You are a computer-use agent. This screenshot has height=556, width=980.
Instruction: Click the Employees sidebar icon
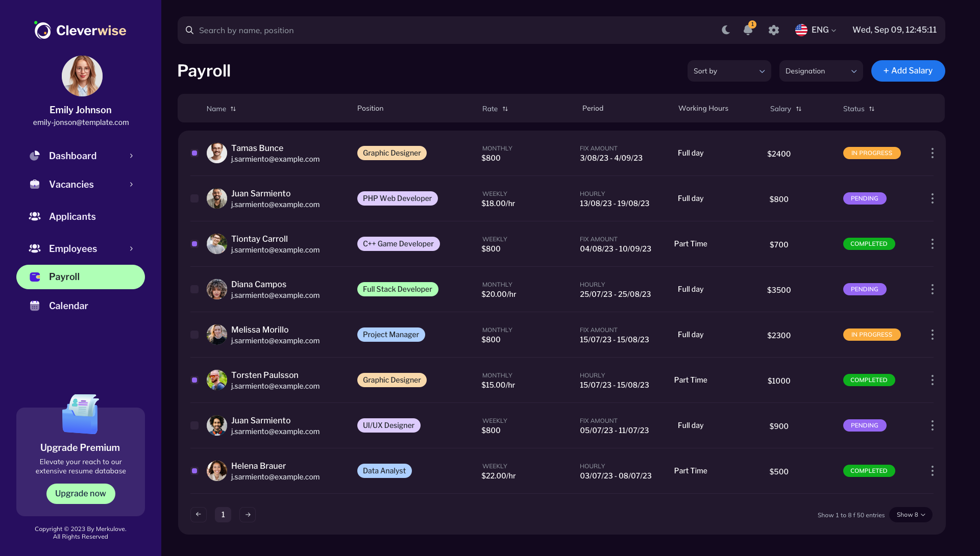(34, 248)
